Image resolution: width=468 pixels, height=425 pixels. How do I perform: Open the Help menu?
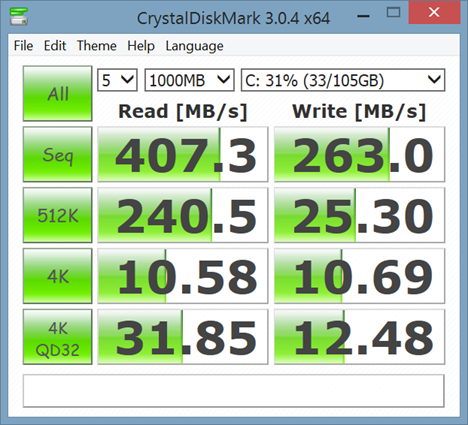pos(141,46)
